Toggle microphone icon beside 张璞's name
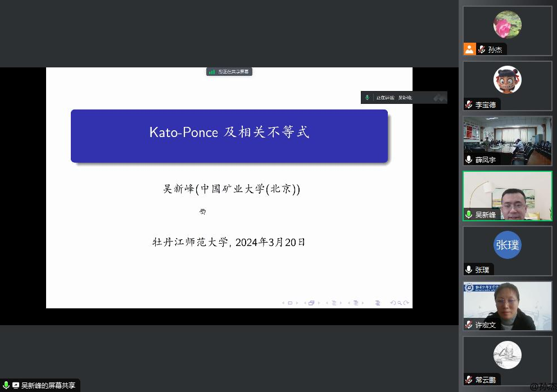557x392 pixels. (x=469, y=270)
